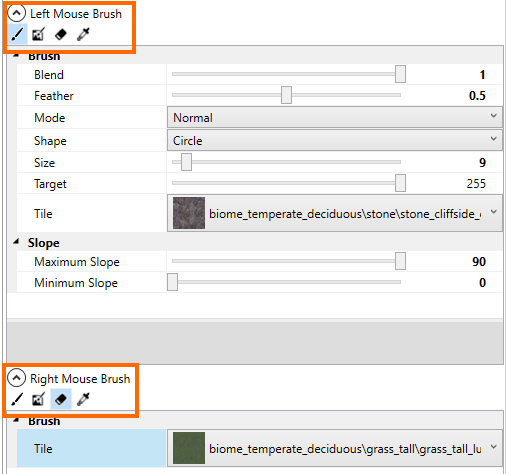Click the Size slider handle
Image resolution: width=506 pixels, height=474 pixels.
pyautogui.click(x=186, y=162)
